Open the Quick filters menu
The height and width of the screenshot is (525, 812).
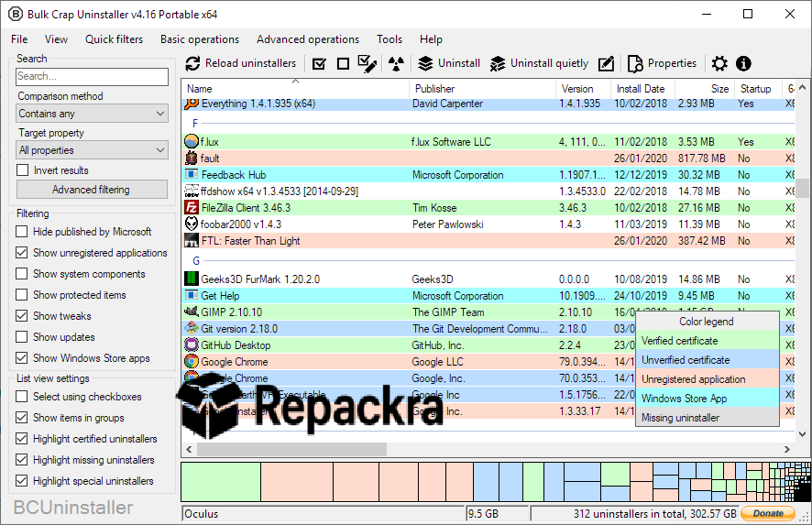tap(114, 39)
